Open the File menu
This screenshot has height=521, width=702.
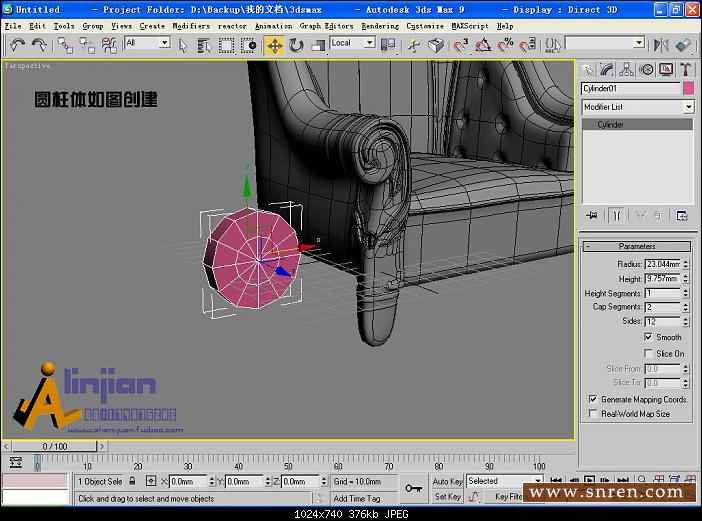pos(13,26)
